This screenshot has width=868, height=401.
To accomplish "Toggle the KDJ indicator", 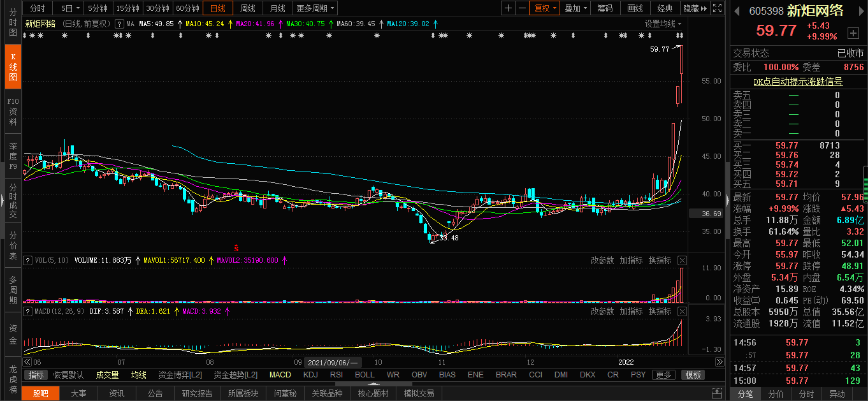I will pyautogui.click(x=310, y=375).
